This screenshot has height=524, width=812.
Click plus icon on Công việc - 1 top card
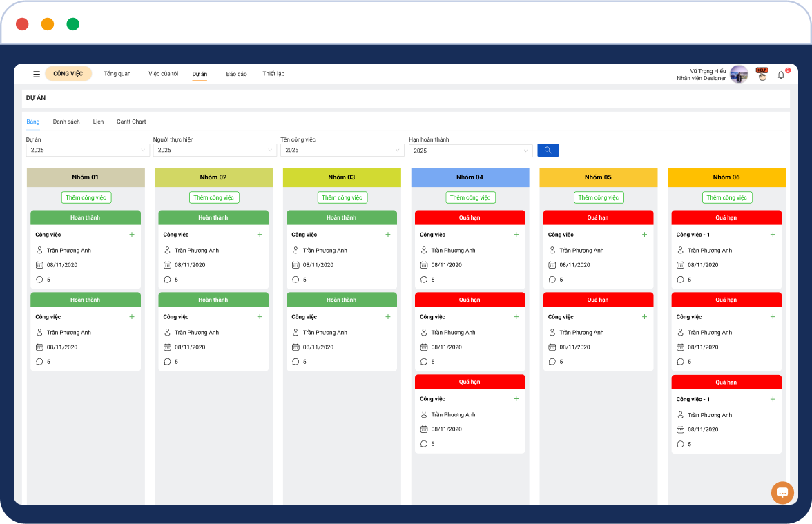[773, 235]
